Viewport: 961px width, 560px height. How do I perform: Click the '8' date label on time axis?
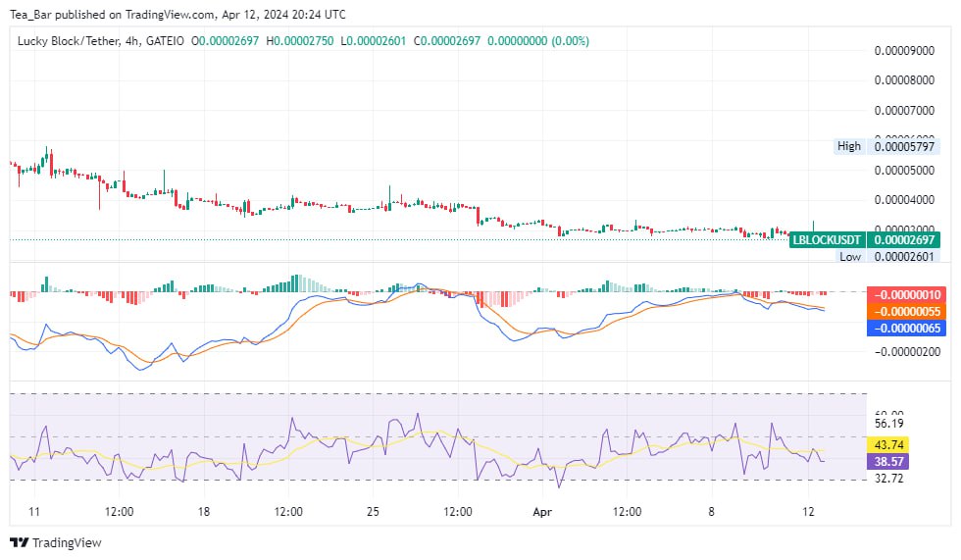pyautogui.click(x=711, y=512)
